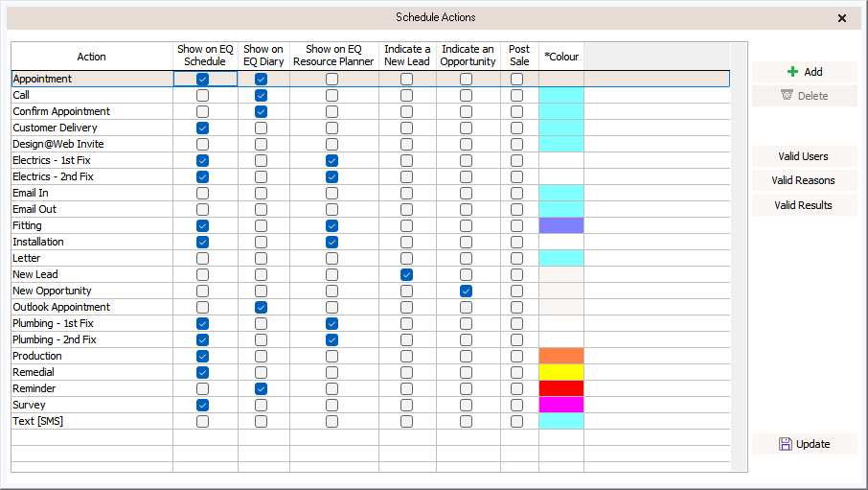
Task: Click the Delete button
Action: coord(805,96)
